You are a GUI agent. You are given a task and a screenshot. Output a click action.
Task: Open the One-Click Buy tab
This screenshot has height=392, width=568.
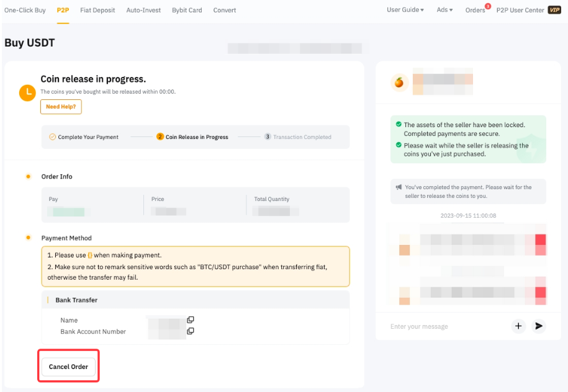[25, 10]
